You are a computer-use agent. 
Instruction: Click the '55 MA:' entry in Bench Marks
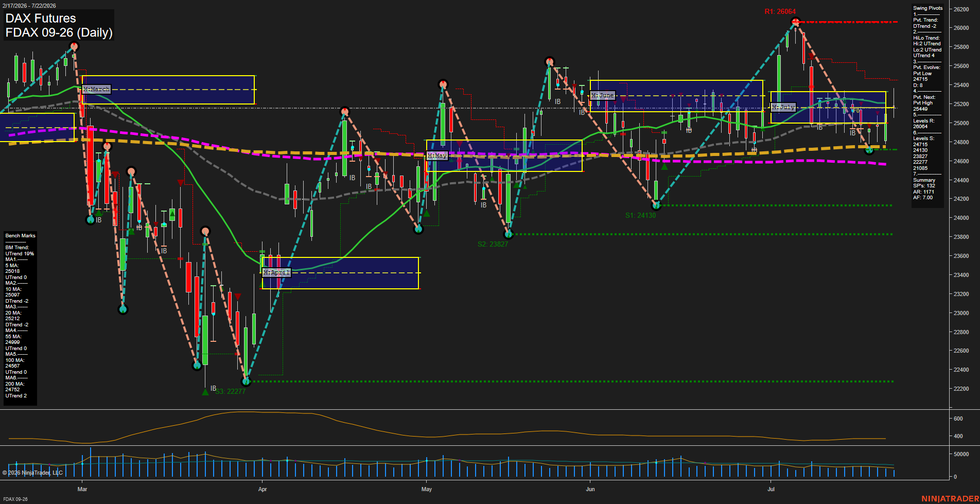13,337
